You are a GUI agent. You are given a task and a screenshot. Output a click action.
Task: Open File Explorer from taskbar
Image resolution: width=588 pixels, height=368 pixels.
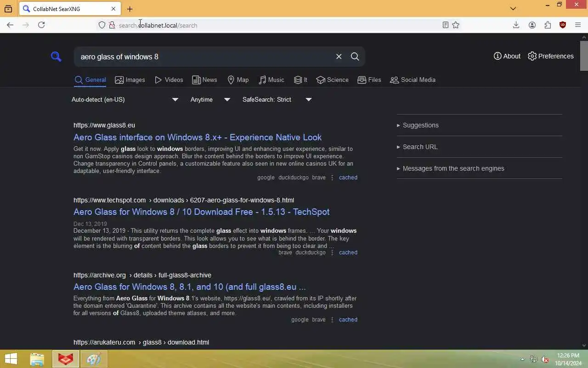[x=37, y=359]
